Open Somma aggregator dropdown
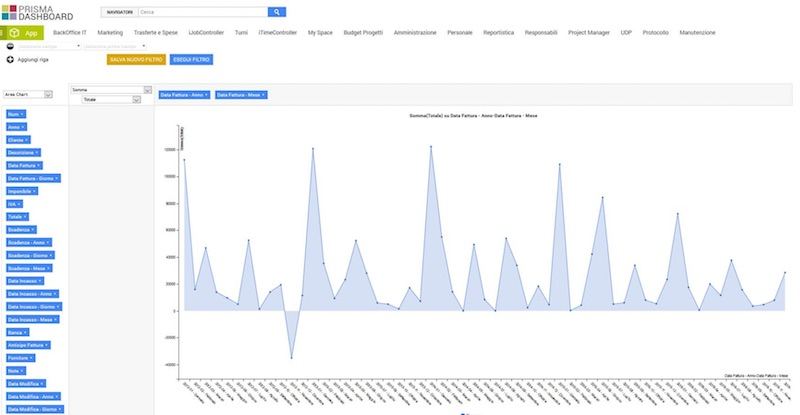 coord(111,90)
